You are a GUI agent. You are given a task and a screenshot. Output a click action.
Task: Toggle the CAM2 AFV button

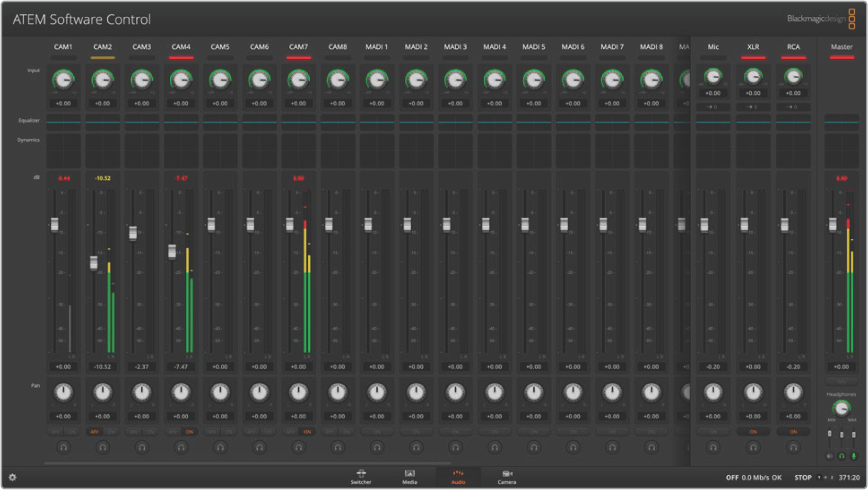tap(95, 432)
